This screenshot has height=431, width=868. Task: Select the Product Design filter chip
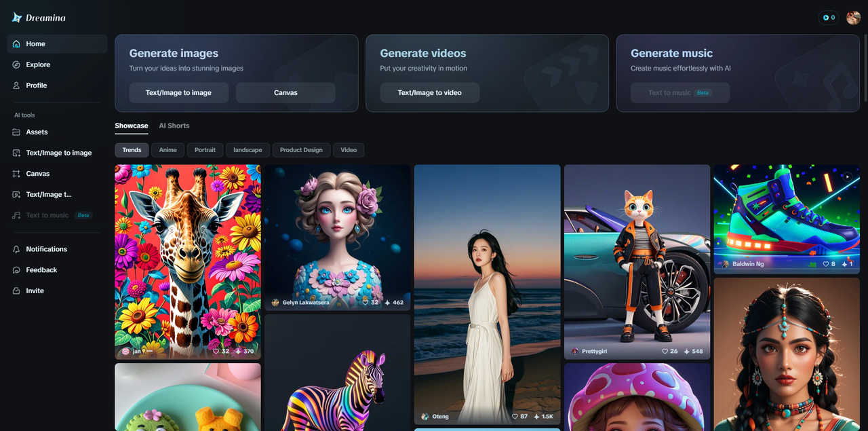(x=301, y=150)
